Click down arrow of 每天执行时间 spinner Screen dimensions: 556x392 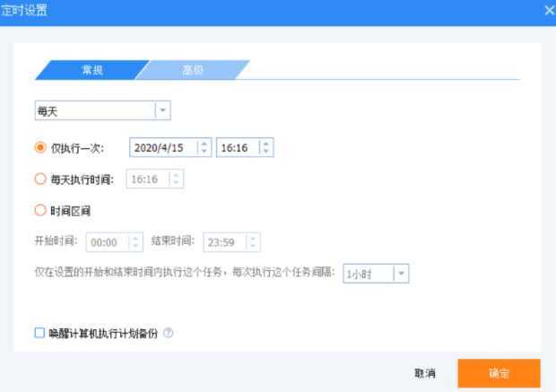click(176, 183)
